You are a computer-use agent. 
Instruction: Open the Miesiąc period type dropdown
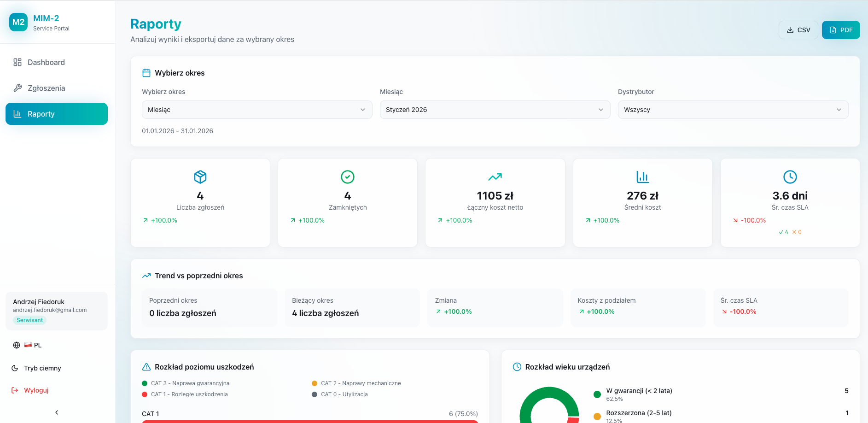tap(257, 110)
